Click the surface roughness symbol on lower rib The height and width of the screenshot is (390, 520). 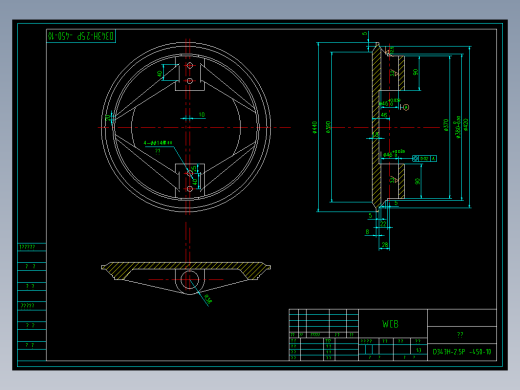click(x=393, y=180)
